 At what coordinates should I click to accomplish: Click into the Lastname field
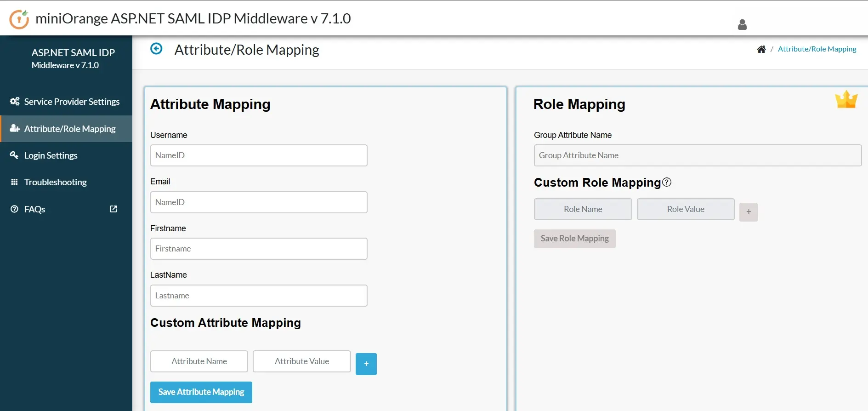(x=259, y=296)
